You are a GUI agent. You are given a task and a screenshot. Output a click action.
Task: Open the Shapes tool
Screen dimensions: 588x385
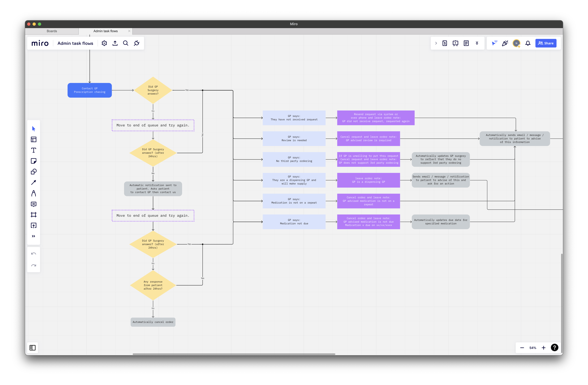pos(34,172)
